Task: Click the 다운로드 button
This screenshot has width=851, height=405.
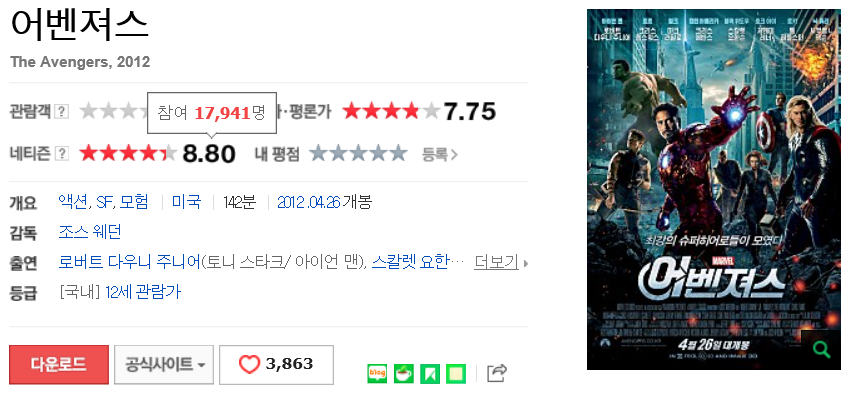Action: (59, 365)
